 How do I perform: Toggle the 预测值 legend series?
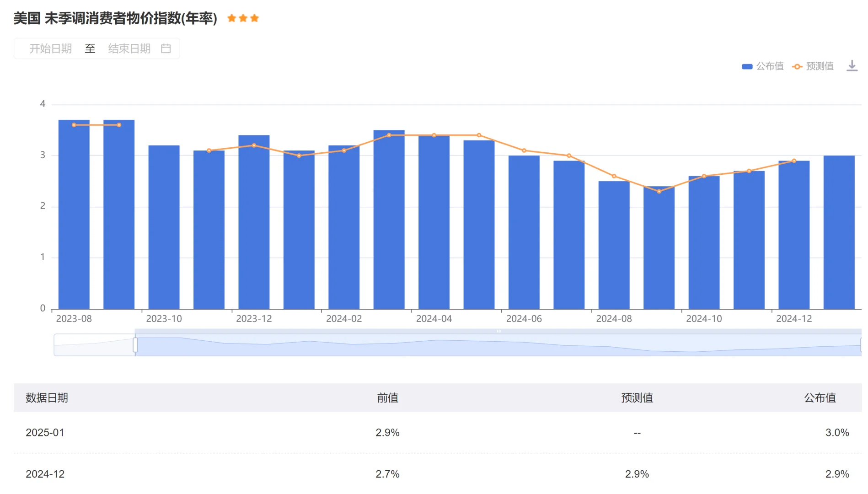pyautogui.click(x=813, y=66)
